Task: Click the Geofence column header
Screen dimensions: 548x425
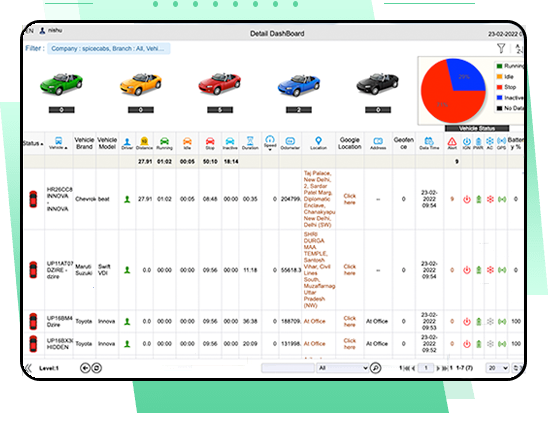Action: (x=404, y=143)
